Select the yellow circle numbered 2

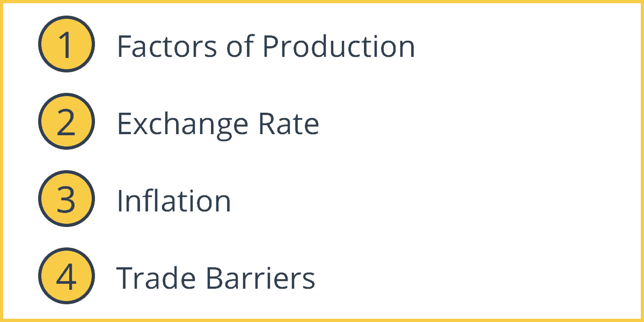coord(67,122)
